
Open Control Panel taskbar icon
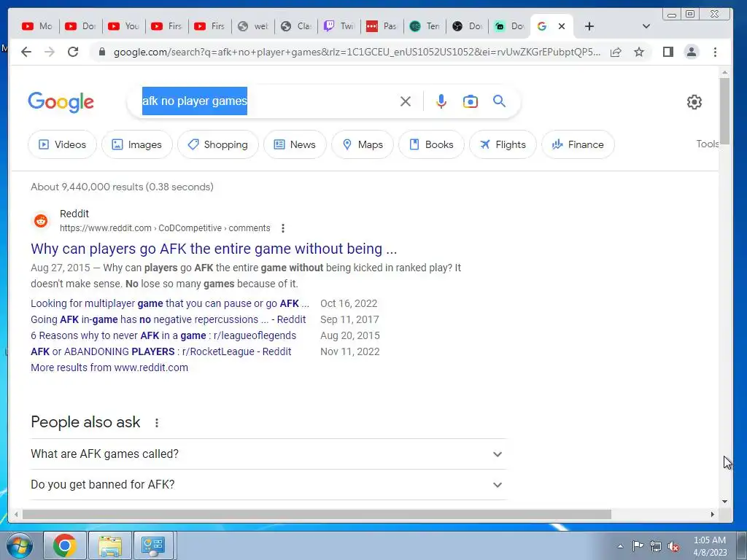pyautogui.click(x=153, y=545)
